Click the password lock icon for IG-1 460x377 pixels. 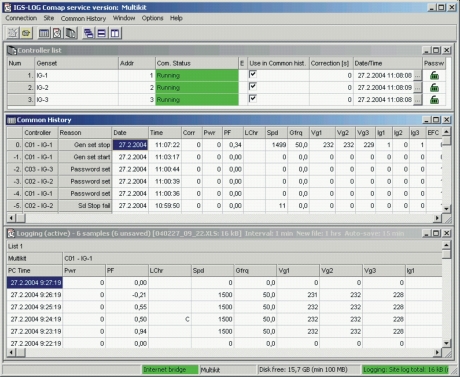point(434,76)
